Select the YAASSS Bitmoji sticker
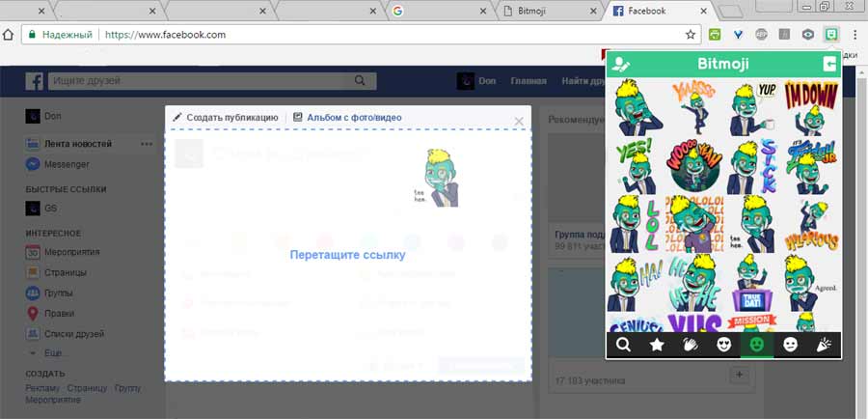The height and width of the screenshot is (419, 868). (693, 107)
